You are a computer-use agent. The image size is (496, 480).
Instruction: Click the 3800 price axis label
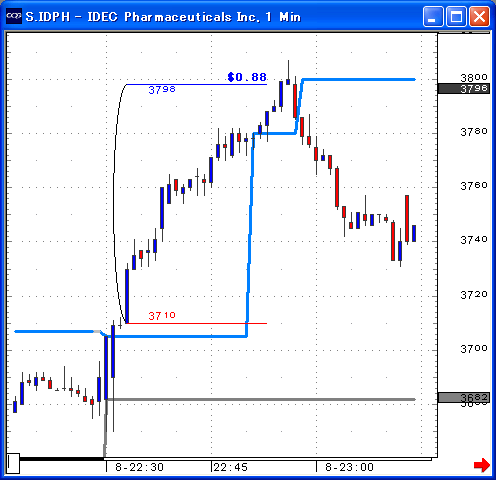pyautogui.click(x=474, y=77)
